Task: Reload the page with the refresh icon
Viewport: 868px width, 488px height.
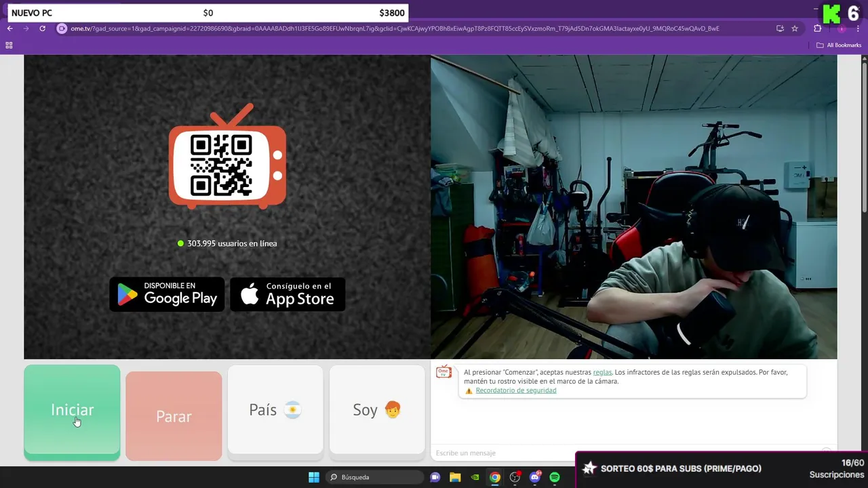Action: coord(42,28)
